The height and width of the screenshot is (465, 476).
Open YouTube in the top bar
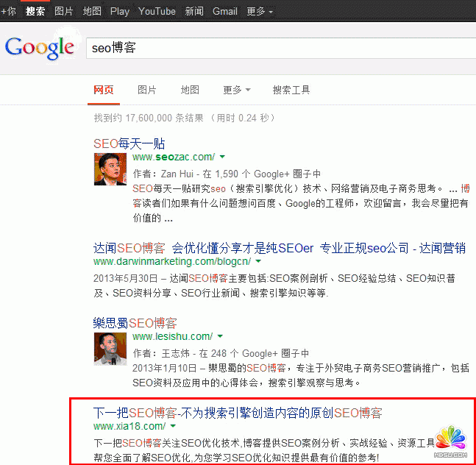[x=157, y=12]
